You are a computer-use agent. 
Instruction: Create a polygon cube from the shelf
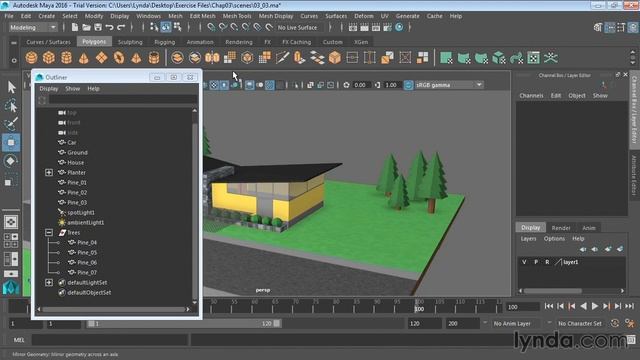pos(49,58)
